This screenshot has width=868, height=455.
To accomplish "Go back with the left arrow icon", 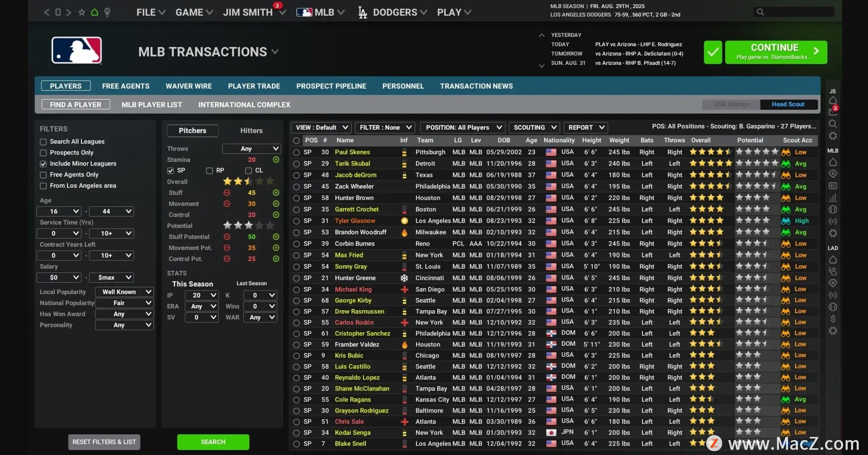I will tap(46, 12).
